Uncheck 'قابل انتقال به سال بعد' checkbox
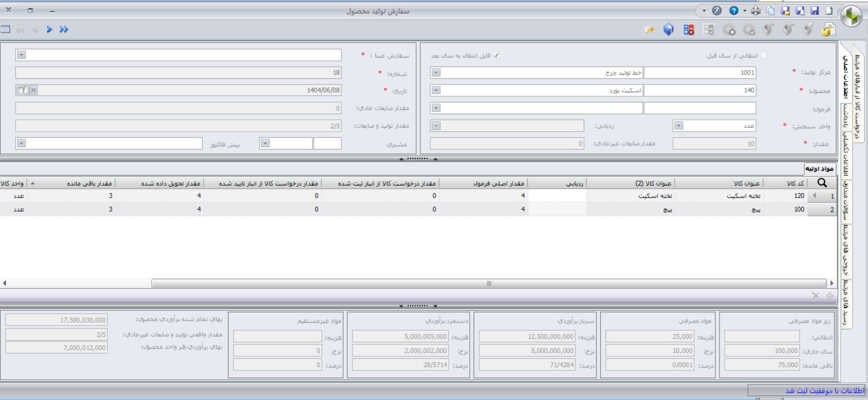 click(496, 55)
